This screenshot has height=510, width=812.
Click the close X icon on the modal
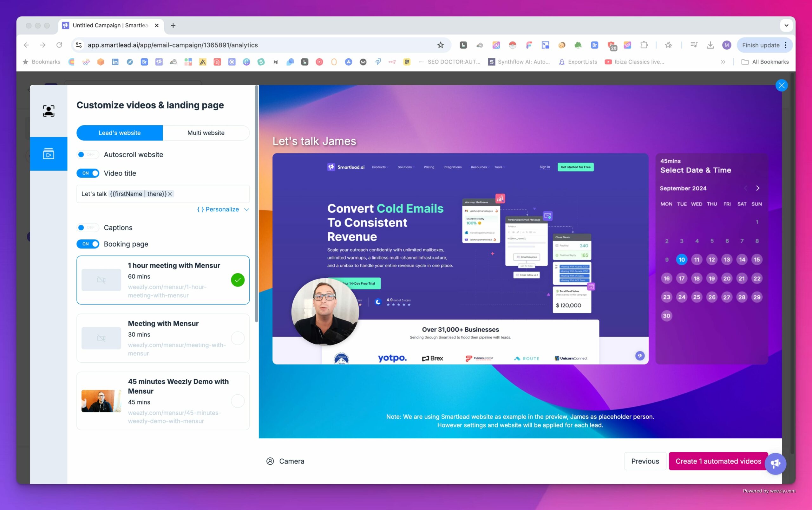pyautogui.click(x=782, y=85)
